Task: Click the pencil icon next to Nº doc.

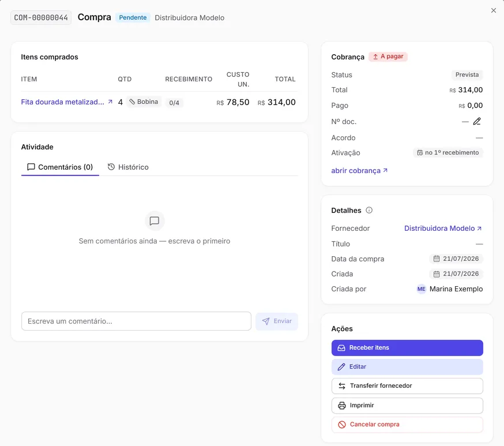Action: tap(477, 121)
